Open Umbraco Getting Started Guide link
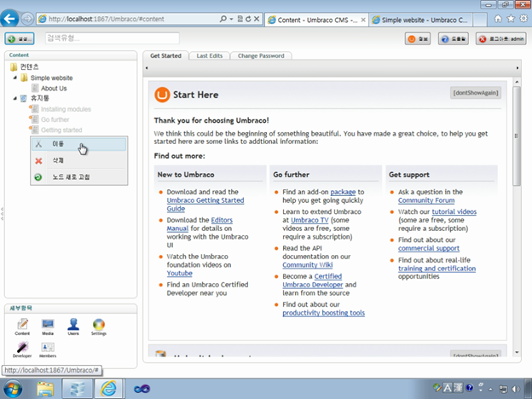 click(x=205, y=205)
